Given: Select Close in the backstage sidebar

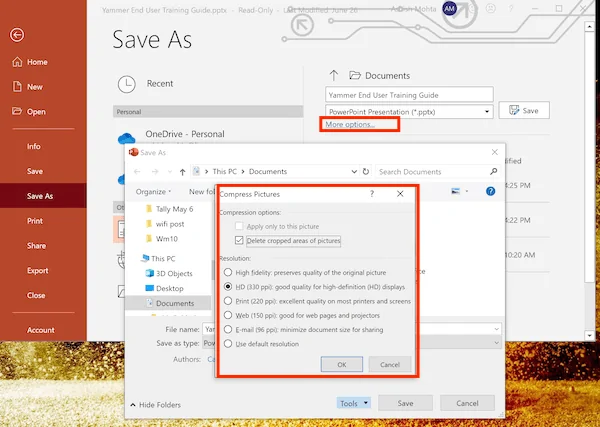Looking at the screenshot, I should pos(36,295).
